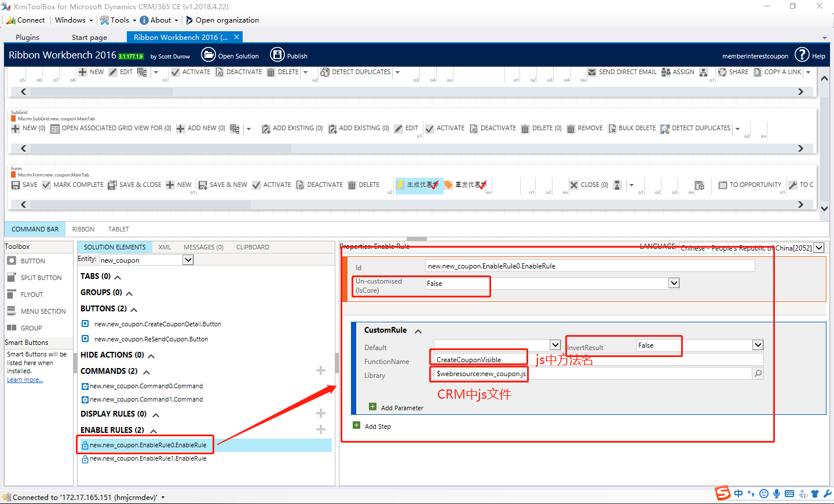This screenshot has height=504, width=834.
Task: Select MARK COMPLETE button in Form ribbon
Action: click(x=73, y=185)
